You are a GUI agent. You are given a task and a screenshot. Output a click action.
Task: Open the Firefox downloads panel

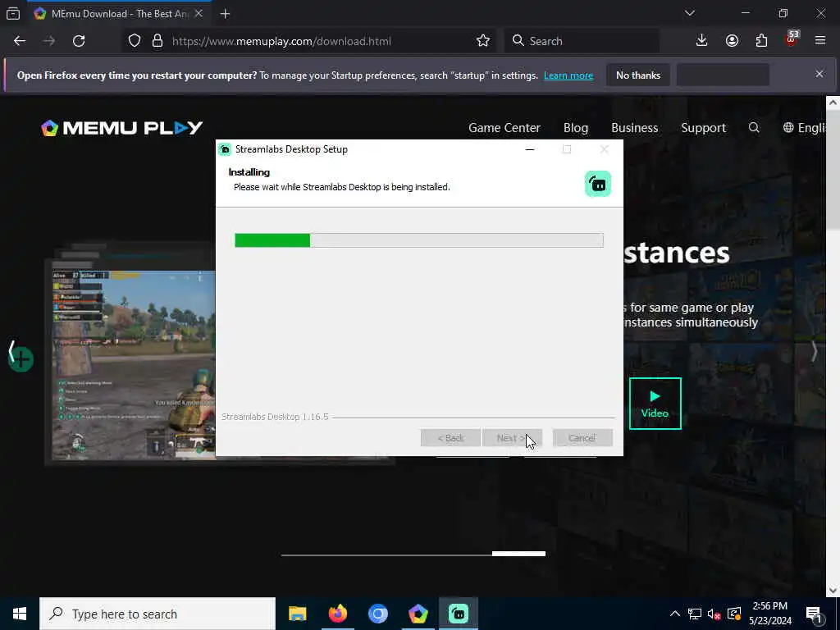[x=702, y=41]
